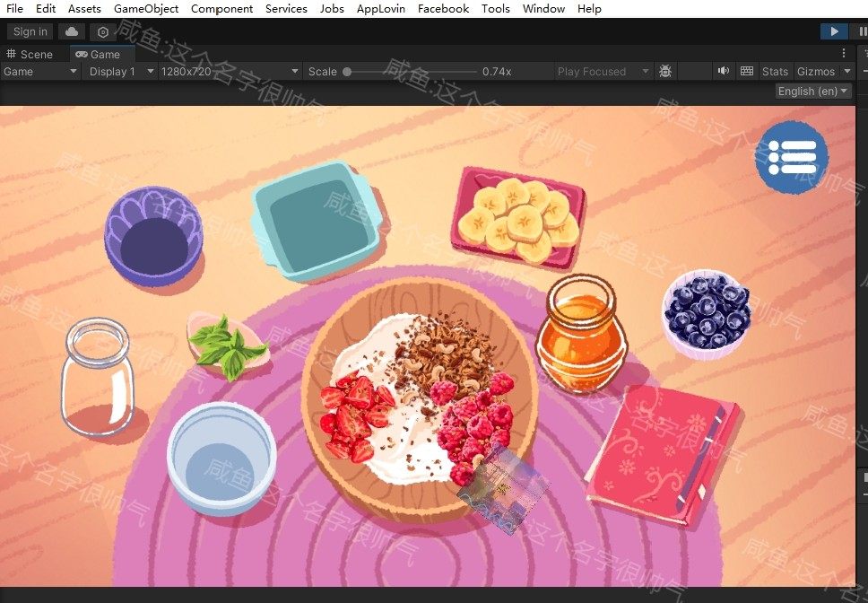Click the Scale slider handle
This screenshot has height=603, width=868.
347,71
